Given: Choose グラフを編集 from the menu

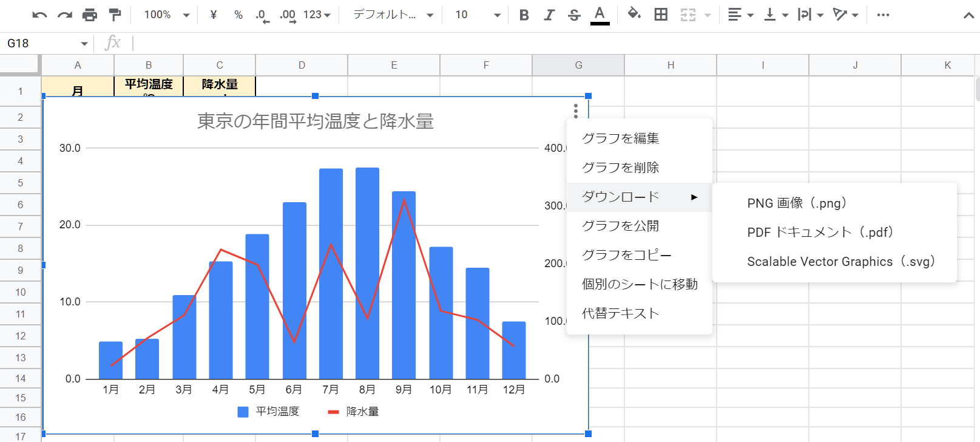Looking at the screenshot, I should 639,138.
